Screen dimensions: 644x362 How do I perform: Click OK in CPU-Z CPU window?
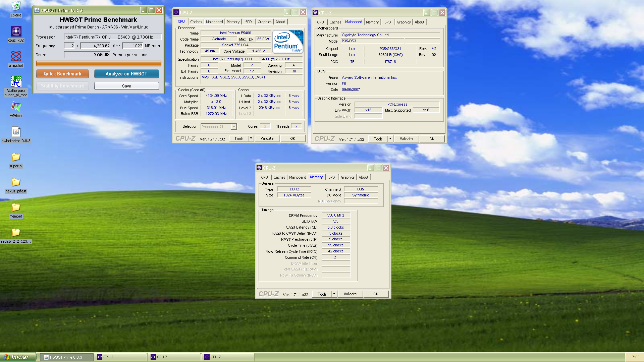tap(292, 138)
